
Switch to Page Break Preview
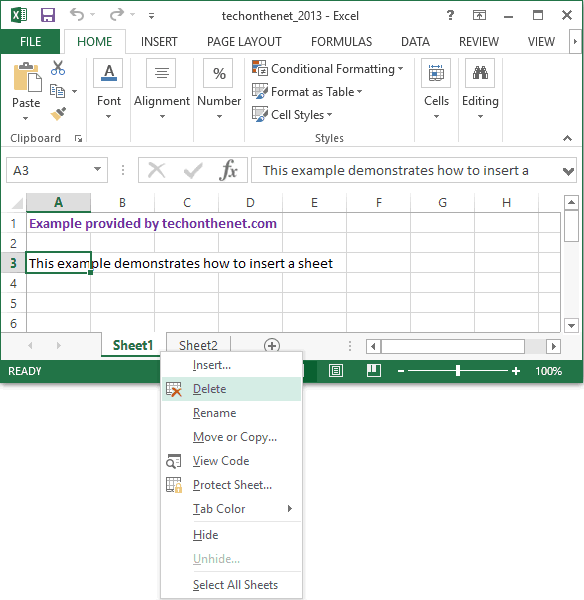coord(374,370)
